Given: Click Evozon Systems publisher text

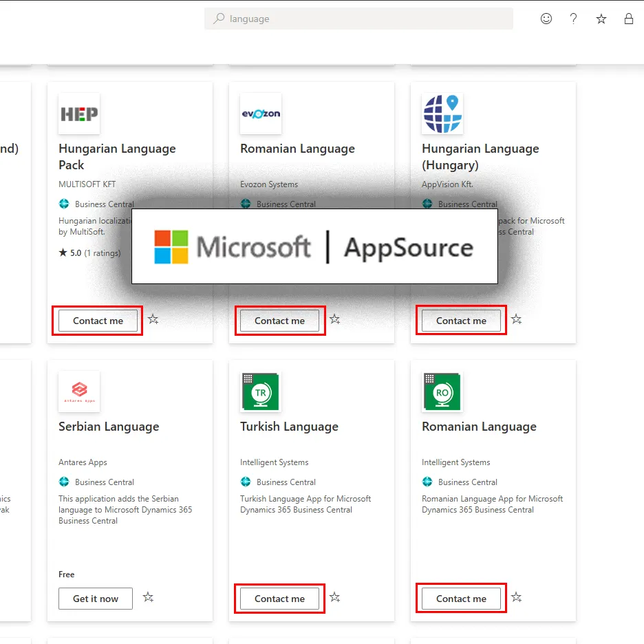Looking at the screenshot, I should pos(269,184).
